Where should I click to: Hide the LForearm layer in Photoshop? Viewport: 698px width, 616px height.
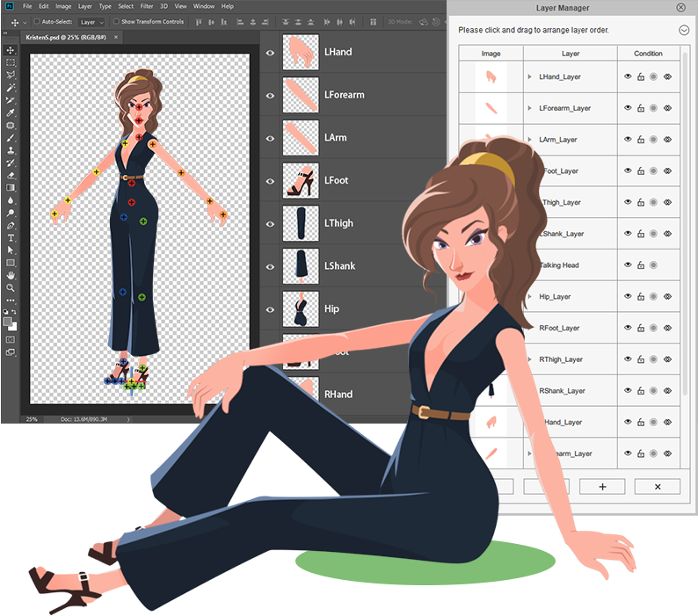(x=270, y=96)
